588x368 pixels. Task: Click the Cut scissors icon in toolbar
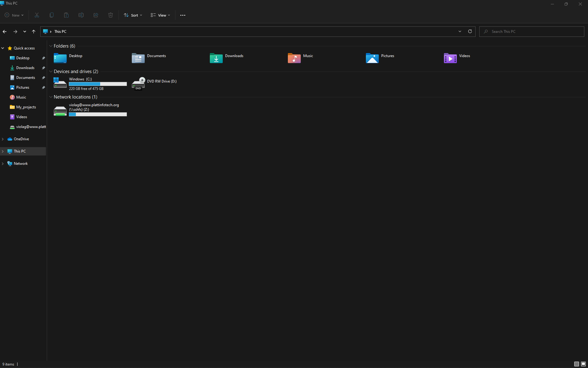coord(37,15)
